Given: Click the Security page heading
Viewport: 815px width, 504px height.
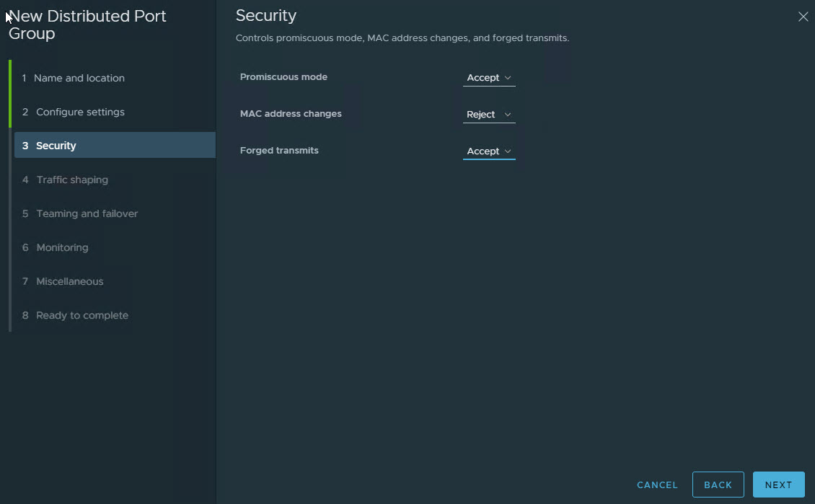Looking at the screenshot, I should (x=266, y=15).
